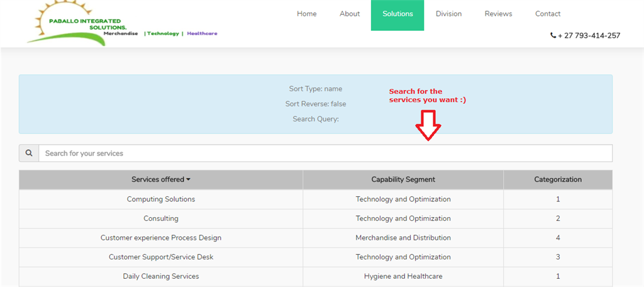This screenshot has height=287, width=644.
Task: Click Customer experience Process Design entry
Action: click(161, 238)
